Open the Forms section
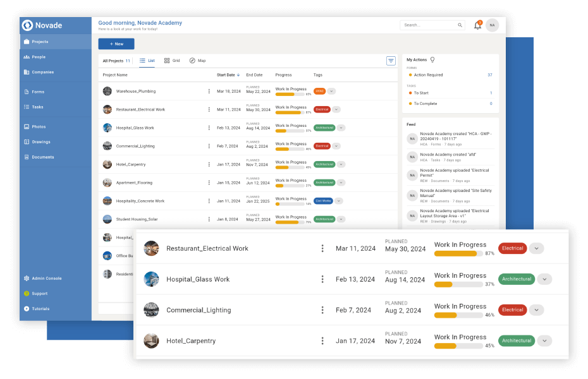 pyautogui.click(x=38, y=92)
